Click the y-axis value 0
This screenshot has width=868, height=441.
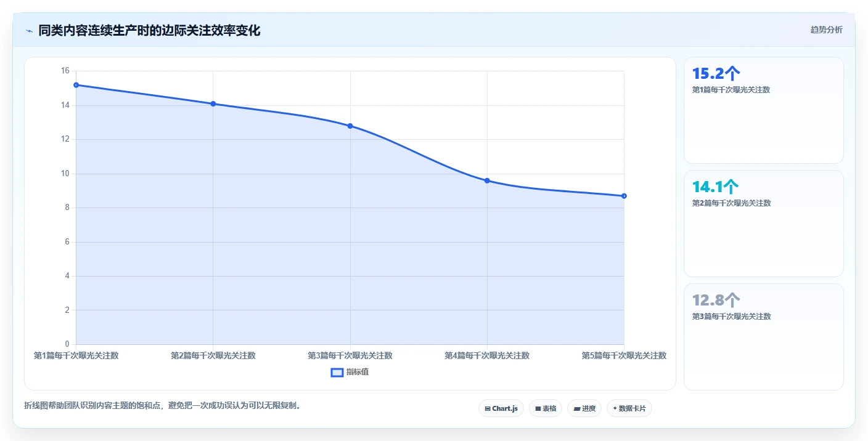[x=67, y=344]
